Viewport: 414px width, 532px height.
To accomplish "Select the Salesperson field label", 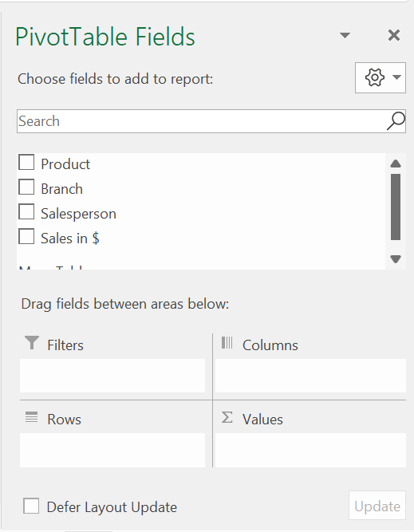I will 78,214.
